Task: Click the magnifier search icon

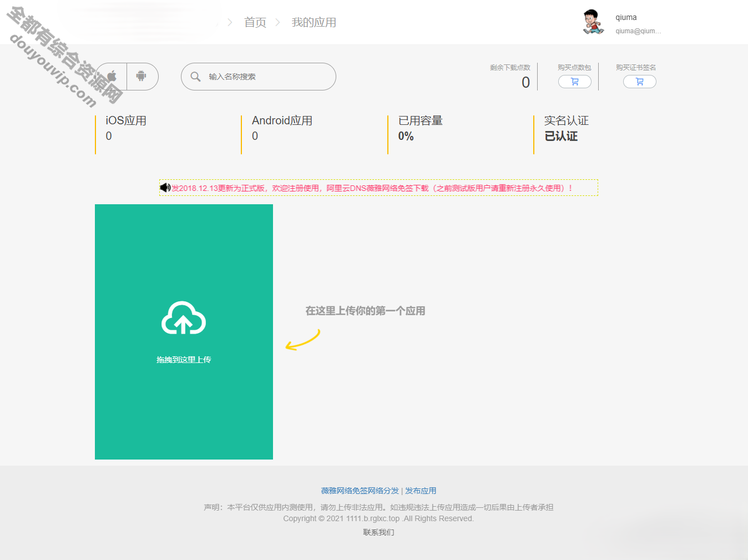Action: 195,77
